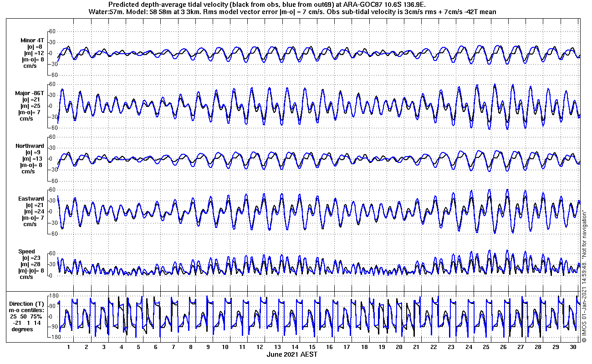Select the 'Speed' panel label
Image resolution: width=592 pixels, height=364 pixels.
[26, 252]
